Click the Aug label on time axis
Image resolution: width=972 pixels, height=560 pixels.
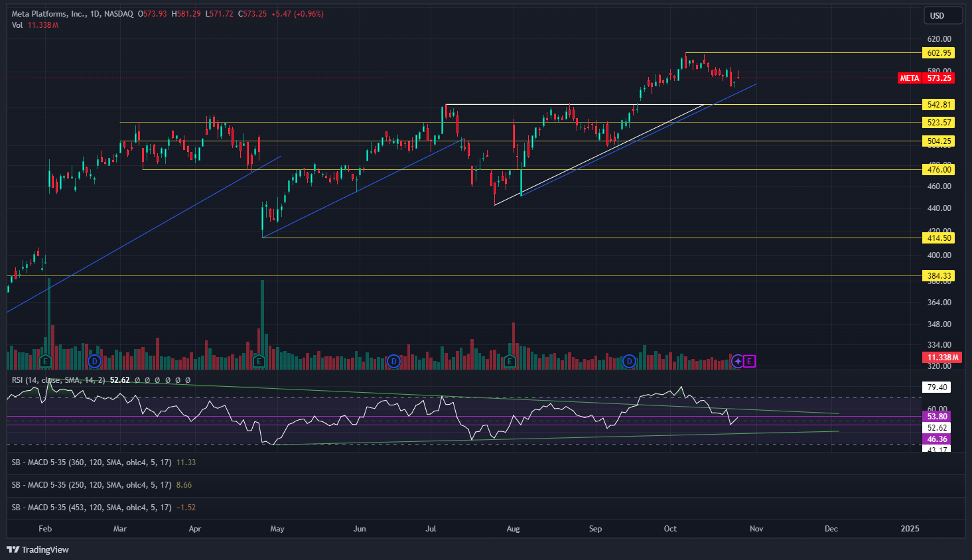(513, 529)
